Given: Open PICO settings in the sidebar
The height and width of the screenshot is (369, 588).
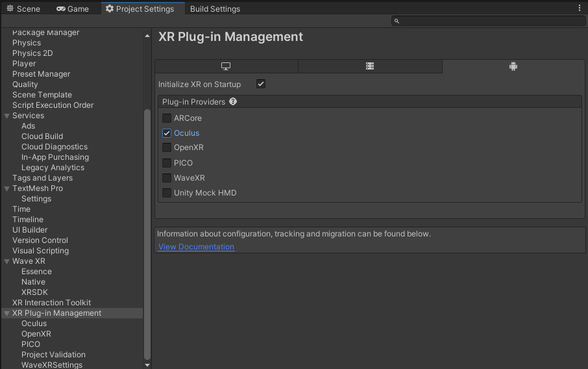Looking at the screenshot, I should click(x=31, y=344).
